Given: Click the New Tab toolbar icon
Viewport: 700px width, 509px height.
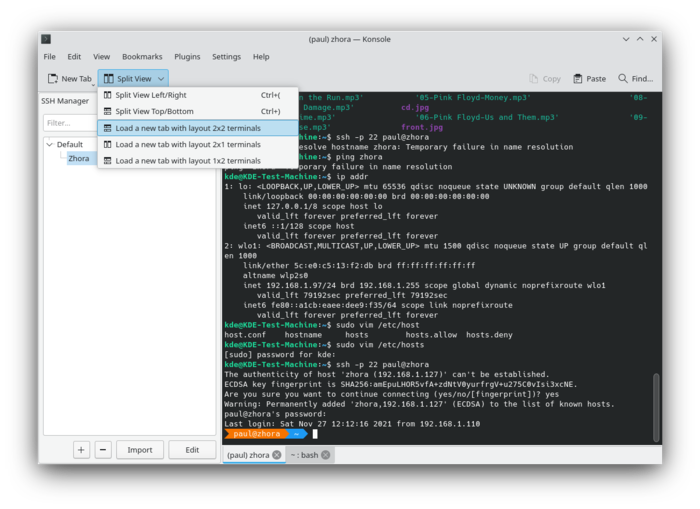Looking at the screenshot, I should (x=52, y=78).
